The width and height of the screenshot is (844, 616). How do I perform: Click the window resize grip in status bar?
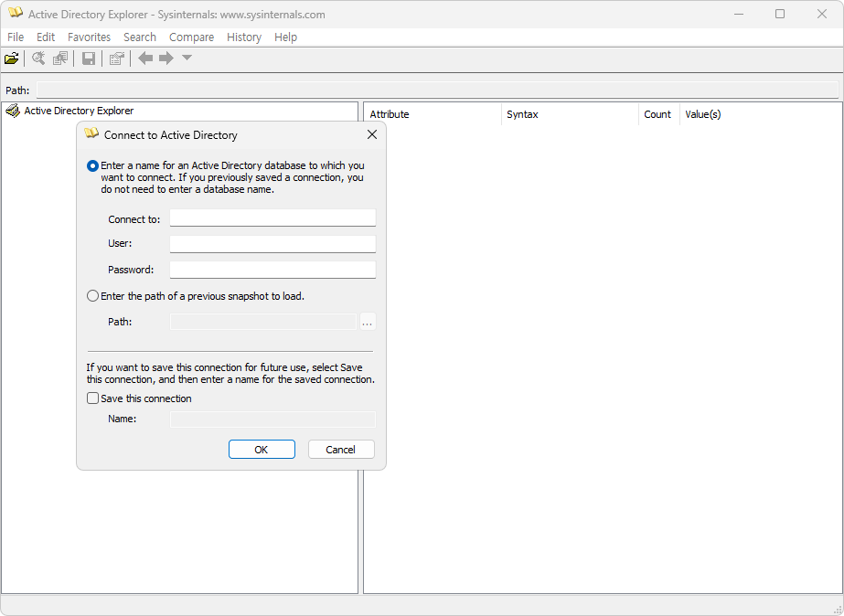[x=838, y=609]
